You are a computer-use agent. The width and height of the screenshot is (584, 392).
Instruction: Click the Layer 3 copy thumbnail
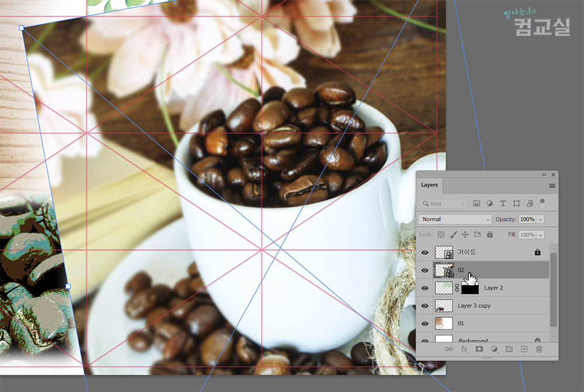(444, 306)
